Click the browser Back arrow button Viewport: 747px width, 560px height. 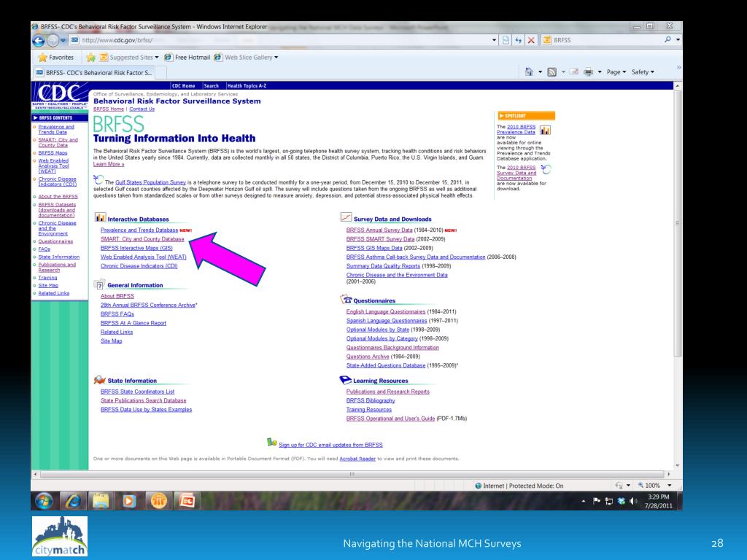coord(39,41)
